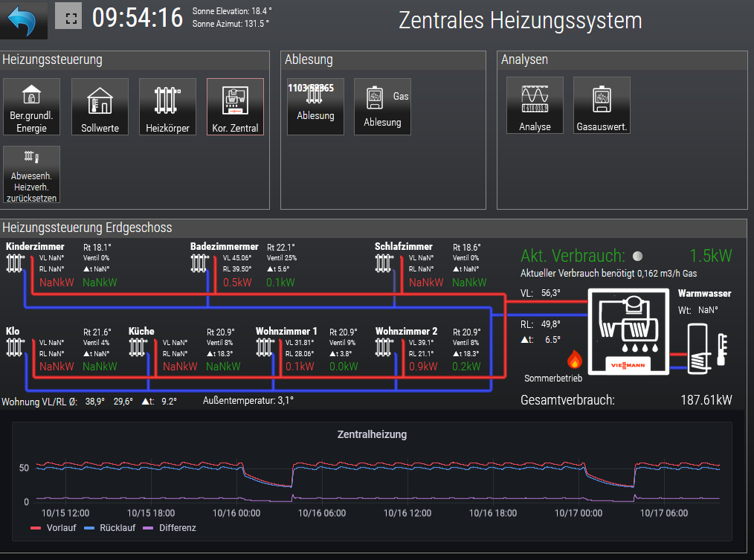The height and width of the screenshot is (560, 754).
Task: Click the Akt. Verbrauch status indicator dot
Action: click(638, 256)
